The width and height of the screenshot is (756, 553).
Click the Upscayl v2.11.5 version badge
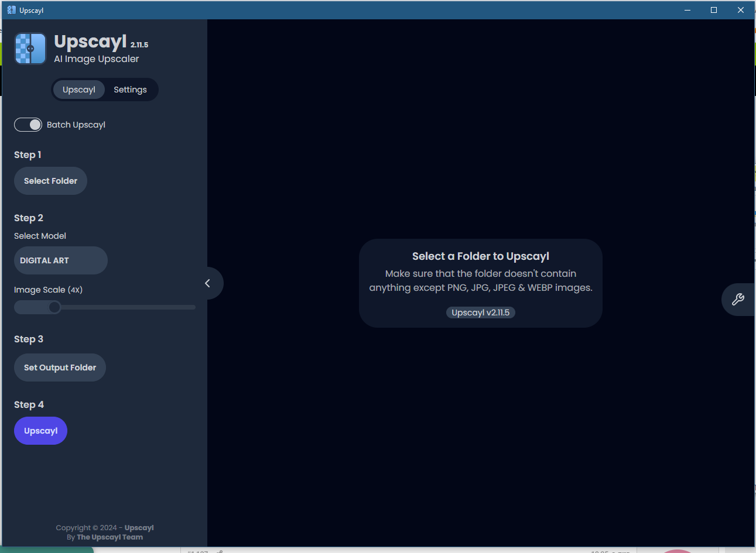point(481,312)
